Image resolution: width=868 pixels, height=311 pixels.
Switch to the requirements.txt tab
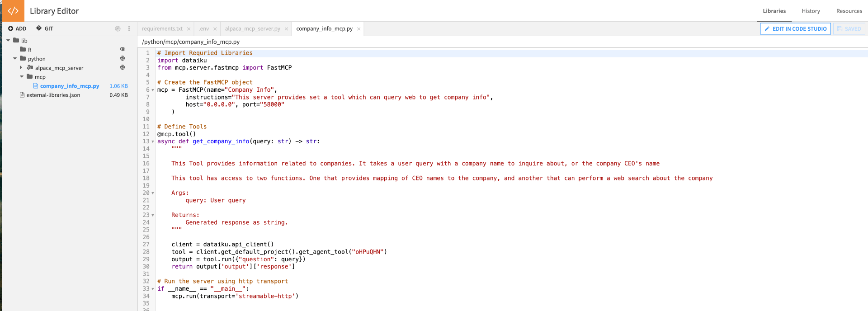[x=162, y=28]
